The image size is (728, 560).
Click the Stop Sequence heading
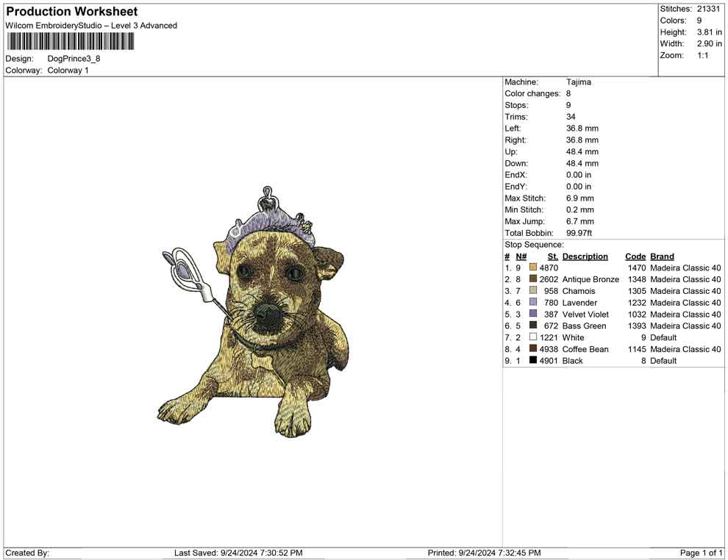[534, 245]
